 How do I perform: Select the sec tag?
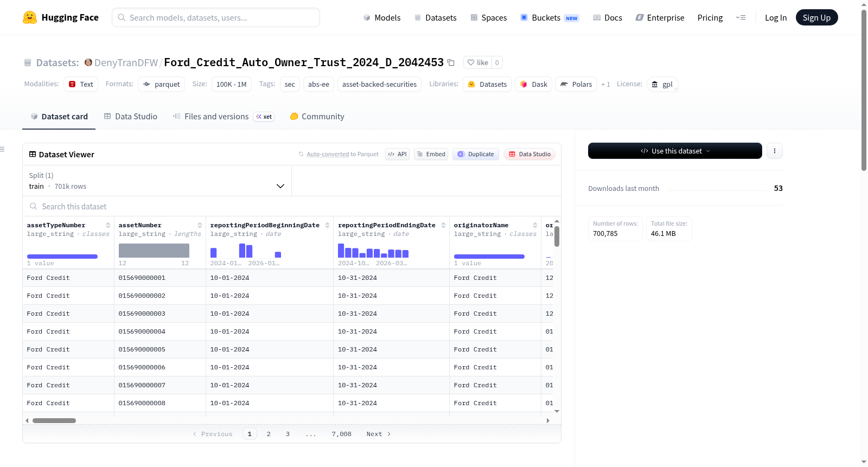tap(290, 84)
